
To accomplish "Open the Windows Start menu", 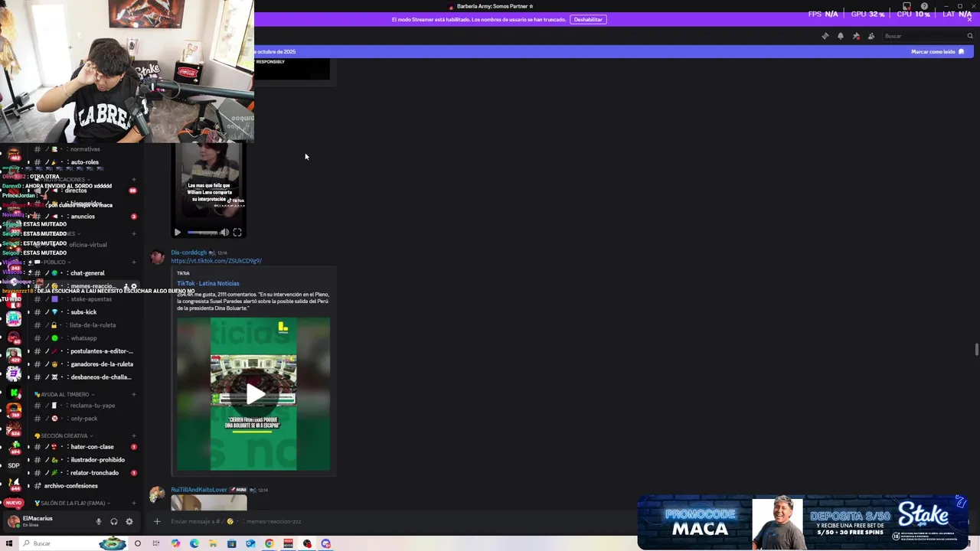I will pyautogui.click(x=9, y=543).
